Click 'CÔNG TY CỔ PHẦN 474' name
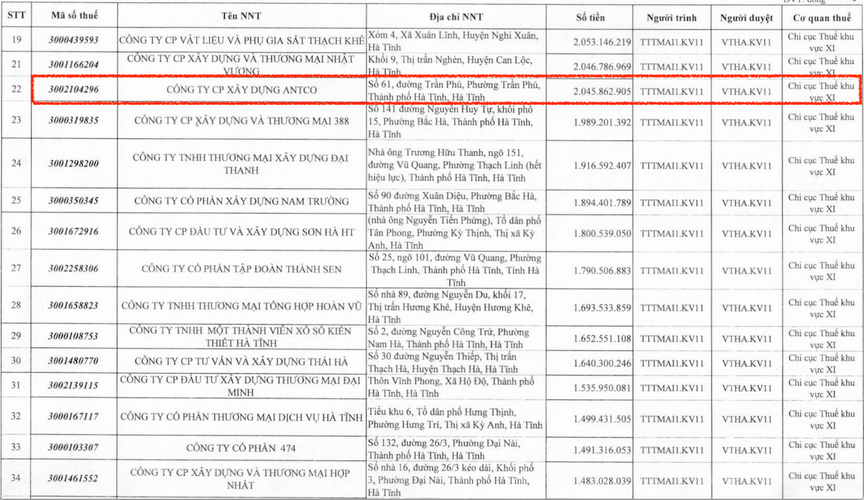 (241, 448)
